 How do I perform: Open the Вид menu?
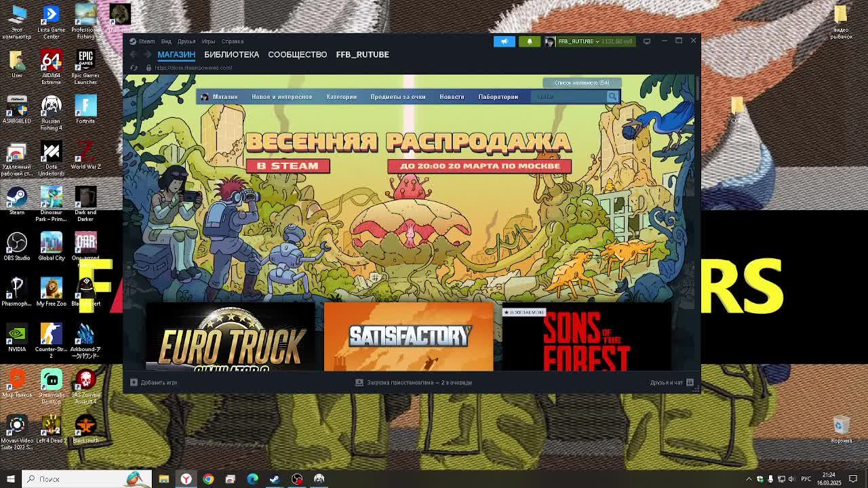coord(166,41)
